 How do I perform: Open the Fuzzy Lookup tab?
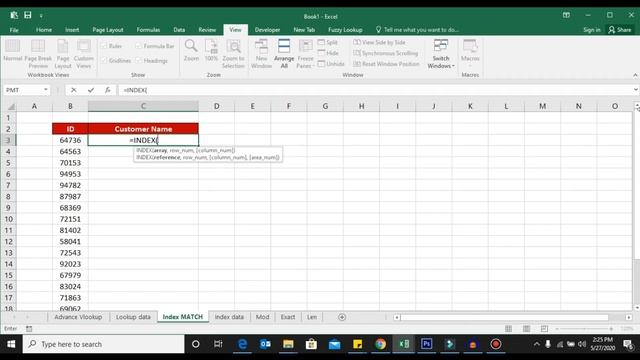click(345, 30)
